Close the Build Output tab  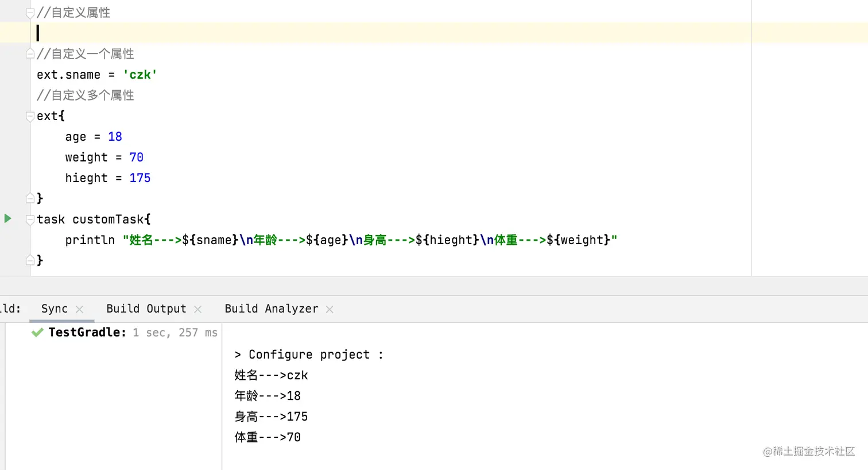tap(198, 309)
